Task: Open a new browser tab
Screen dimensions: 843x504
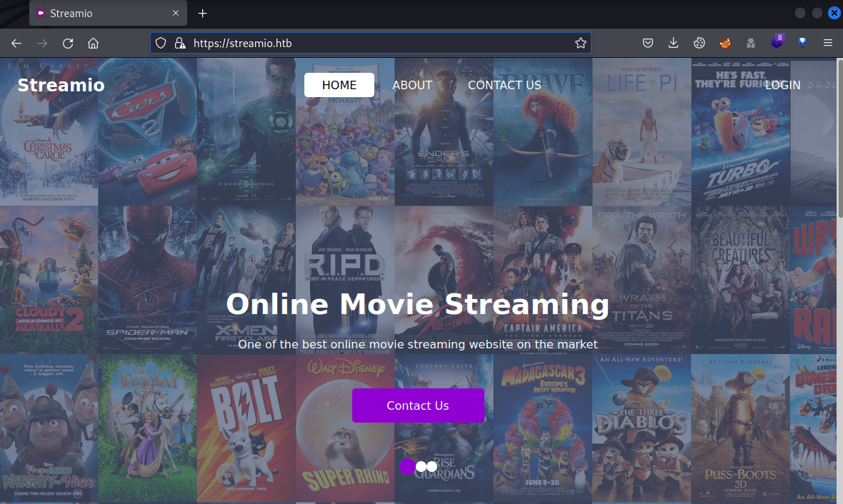Action: tap(202, 14)
